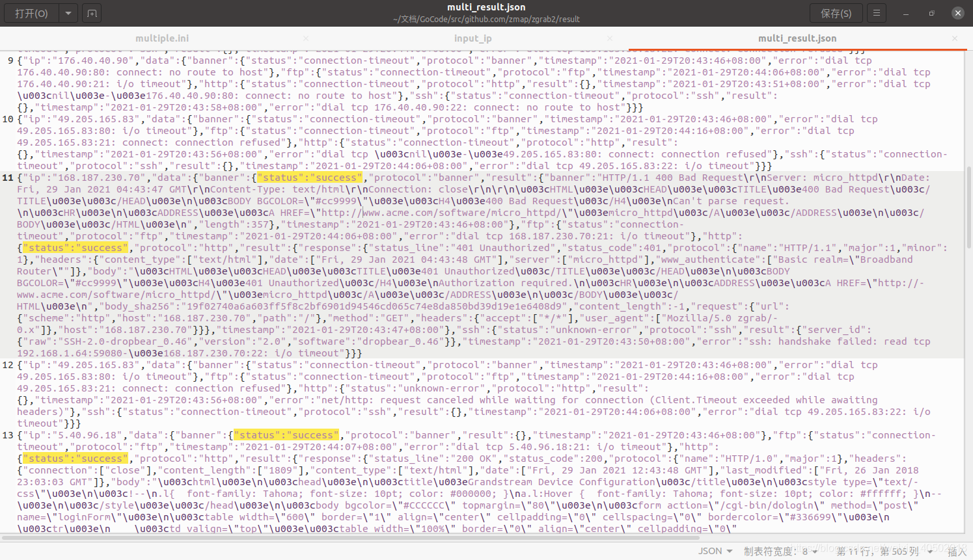Viewport: 973px width, 560px height.
Task: Select the multi_result.json tab
Action: coord(797,38)
